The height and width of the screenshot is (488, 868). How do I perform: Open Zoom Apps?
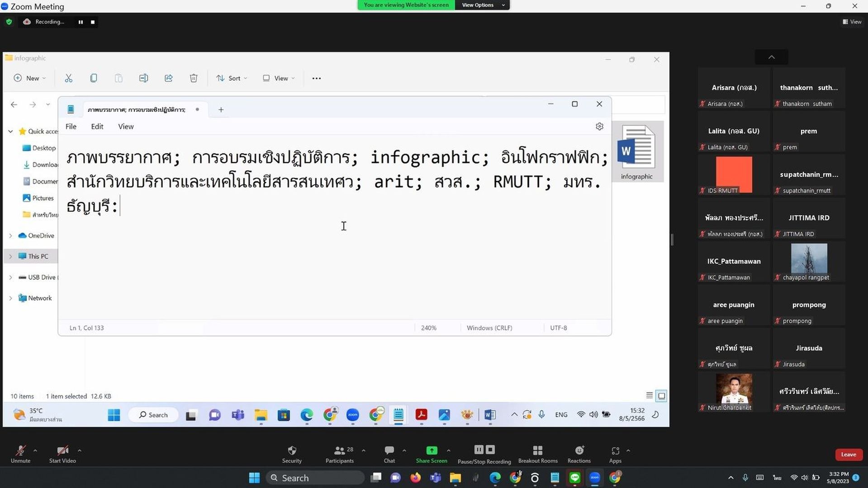click(x=615, y=454)
